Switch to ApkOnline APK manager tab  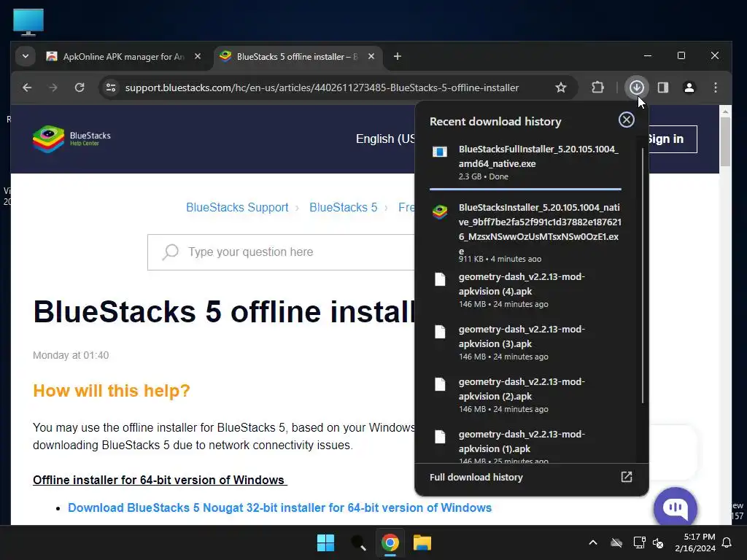point(124,57)
